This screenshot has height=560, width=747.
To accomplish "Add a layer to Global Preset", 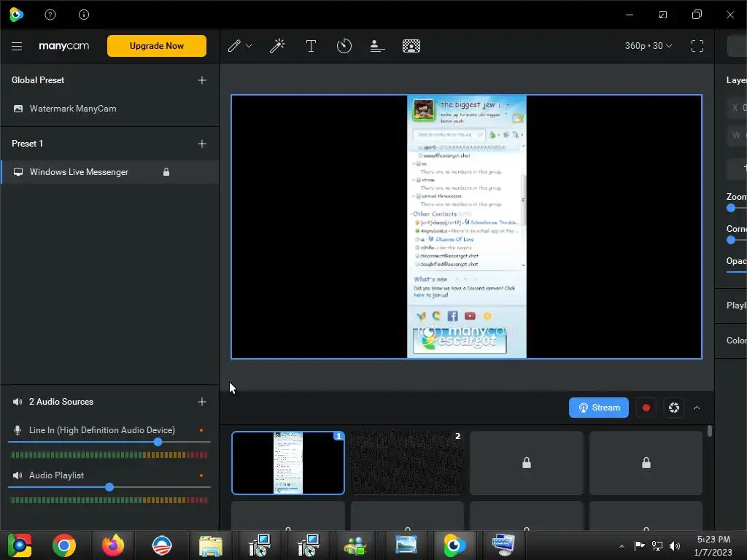I will [x=202, y=80].
